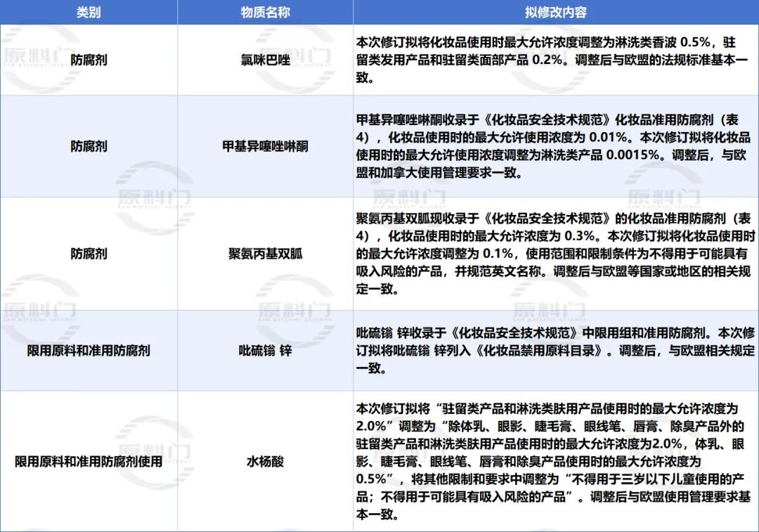
Task: Select the 吡硫鎓 锌 substance name cell
Action: coord(265,351)
